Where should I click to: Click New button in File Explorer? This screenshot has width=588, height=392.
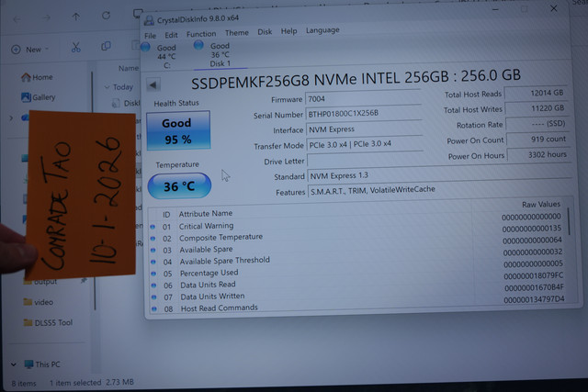(x=30, y=50)
